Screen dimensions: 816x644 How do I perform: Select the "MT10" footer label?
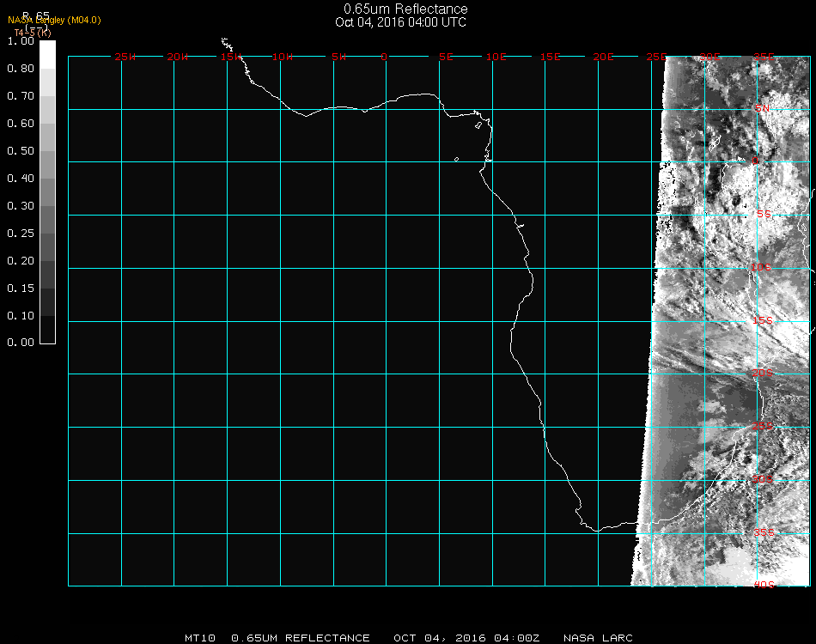click(x=200, y=638)
